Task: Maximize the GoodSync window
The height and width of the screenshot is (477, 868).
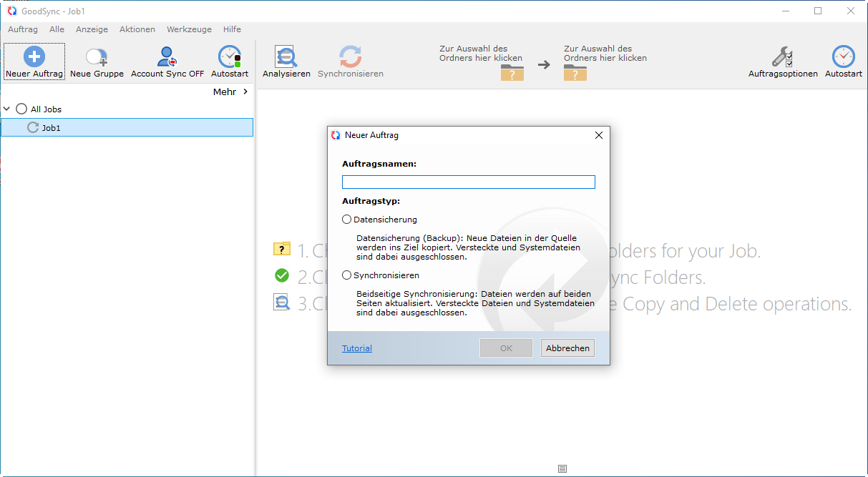Action: 818,11
